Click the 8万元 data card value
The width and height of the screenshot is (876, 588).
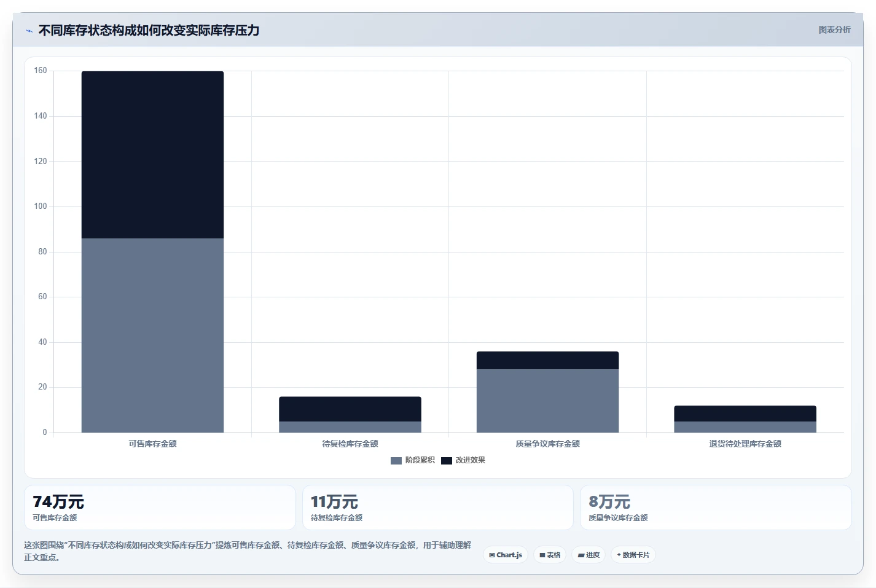[x=609, y=502]
